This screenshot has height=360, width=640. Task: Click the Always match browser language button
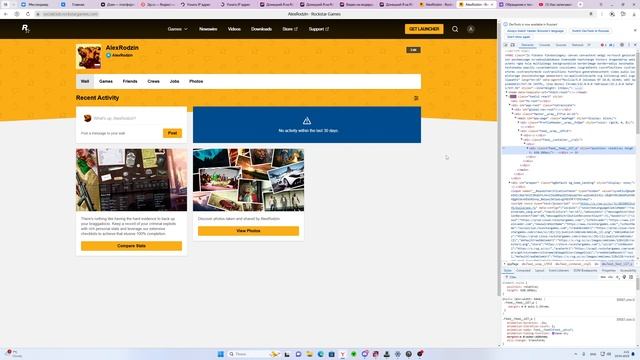(x=535, y=31)
